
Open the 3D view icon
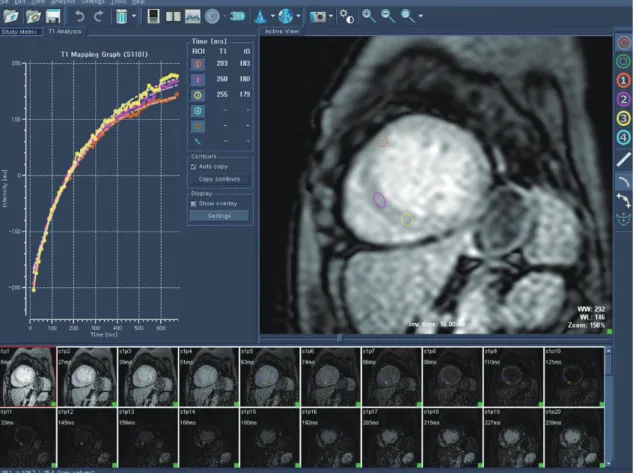237,16
